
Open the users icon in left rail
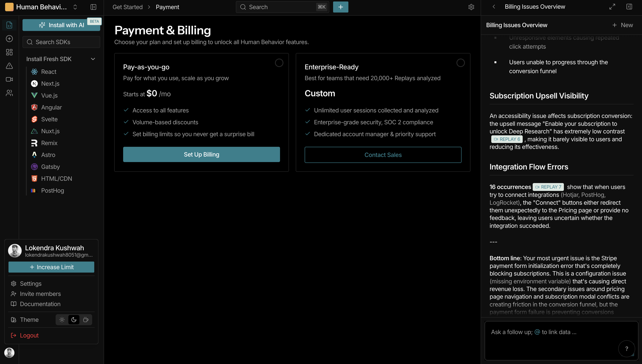click(x=9, y=93)
